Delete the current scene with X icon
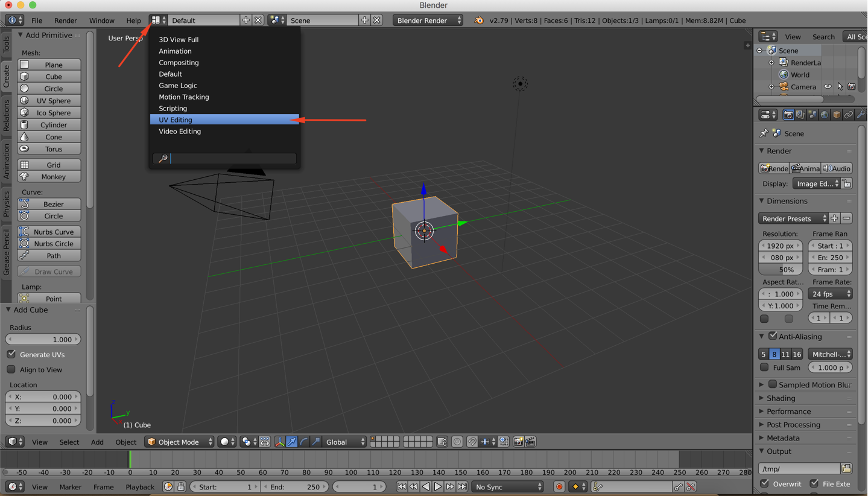The image size is (868, 496). coord(377,20)
